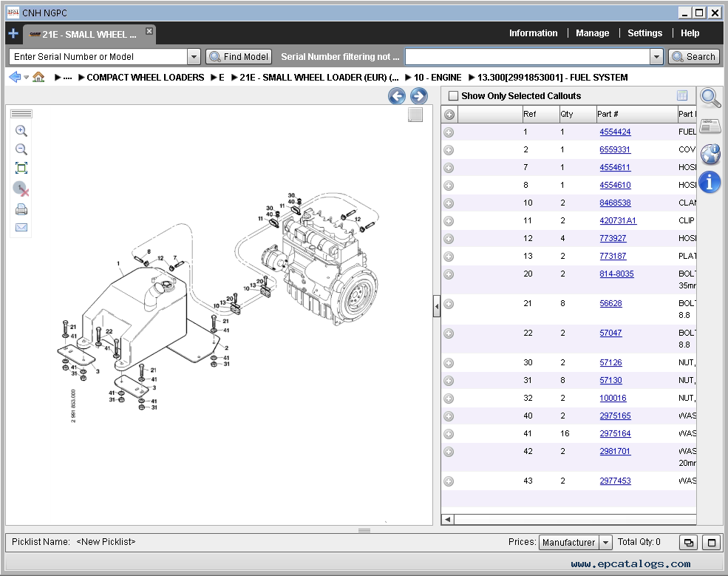Close the 21E - SMALL WHEEL tab

[149, 31]
